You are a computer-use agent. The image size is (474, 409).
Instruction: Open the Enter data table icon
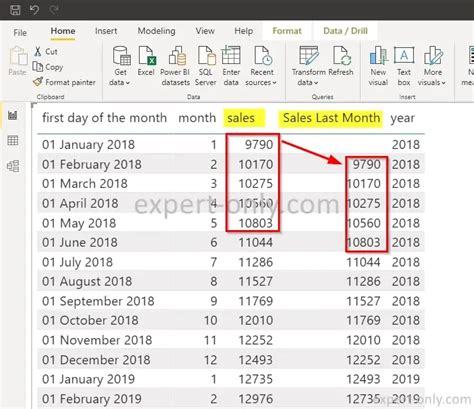(x=231, y=55)
